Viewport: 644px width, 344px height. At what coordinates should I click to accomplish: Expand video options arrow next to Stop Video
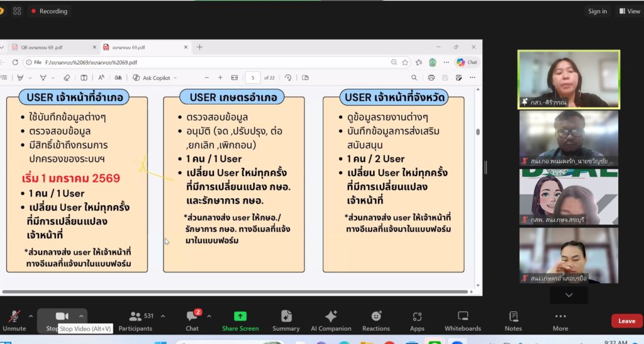click(x=81, y=316)
